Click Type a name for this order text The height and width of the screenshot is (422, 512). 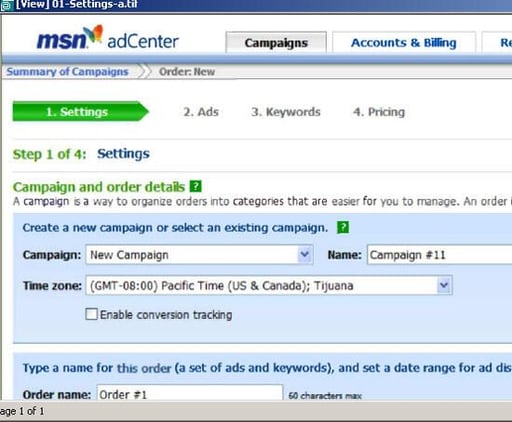[267, 368]
